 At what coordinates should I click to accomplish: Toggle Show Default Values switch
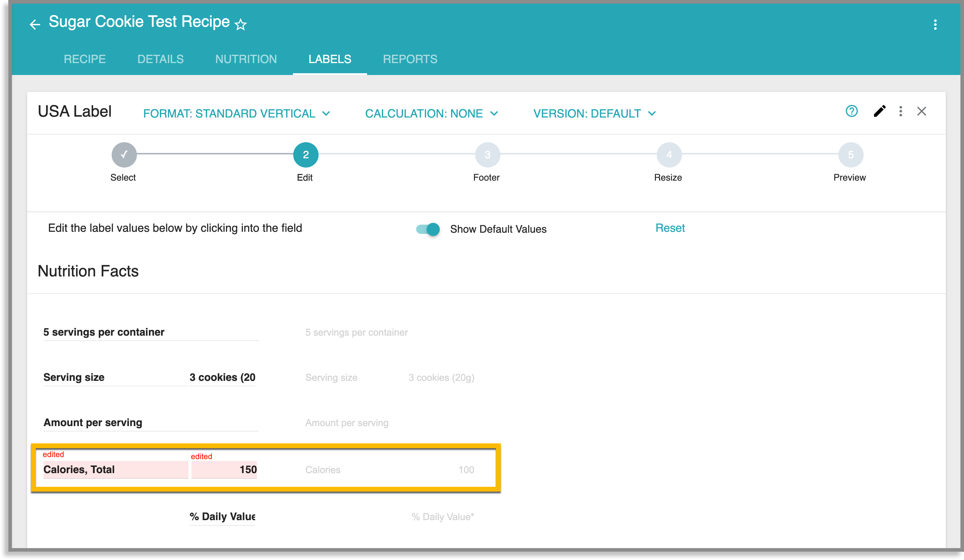coord(428,229)
